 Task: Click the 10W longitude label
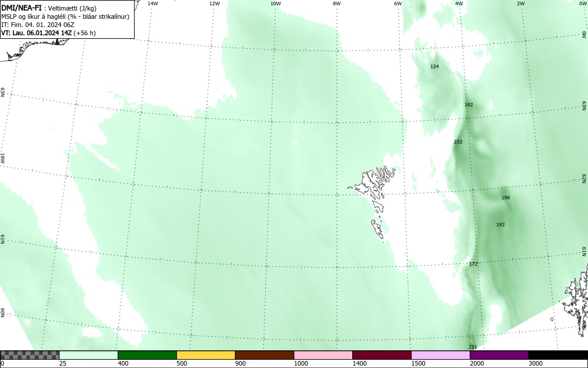pos(276,4)
